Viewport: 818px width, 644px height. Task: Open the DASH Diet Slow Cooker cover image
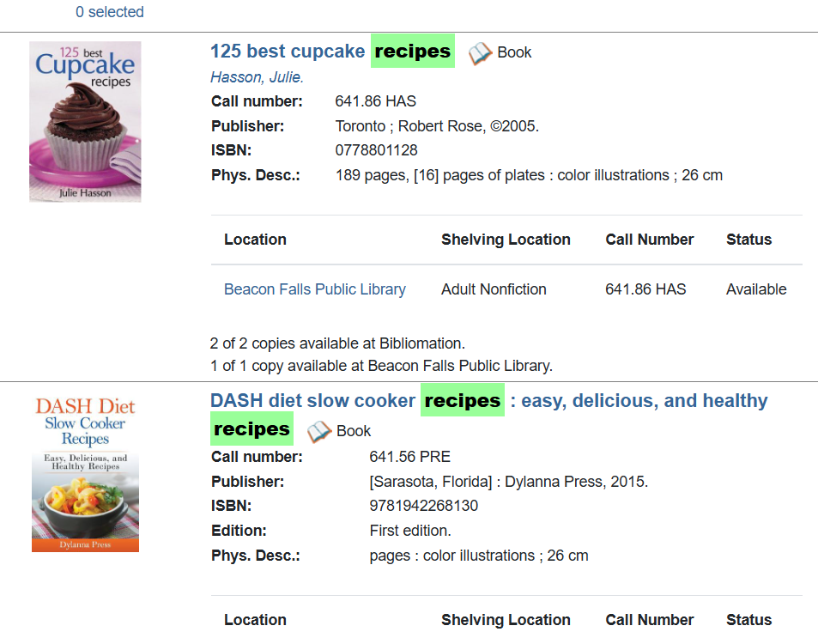[x=85, y=473]
